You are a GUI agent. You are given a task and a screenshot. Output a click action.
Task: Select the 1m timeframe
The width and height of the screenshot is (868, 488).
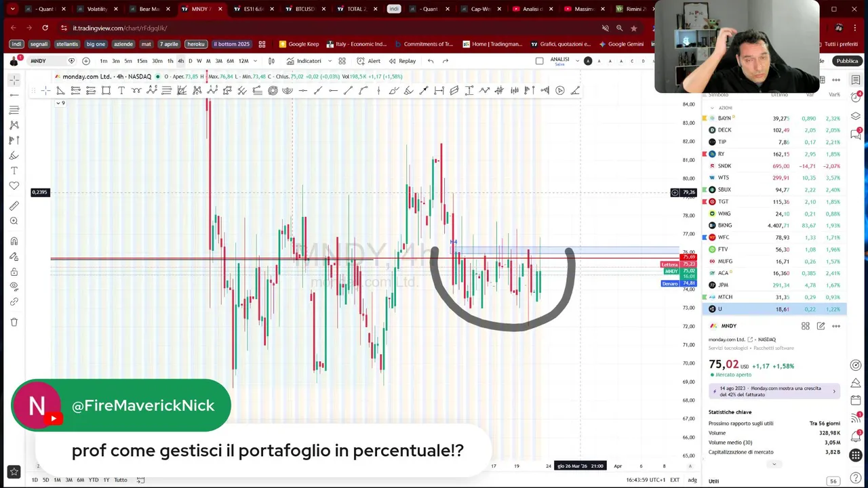pos(104,61)
